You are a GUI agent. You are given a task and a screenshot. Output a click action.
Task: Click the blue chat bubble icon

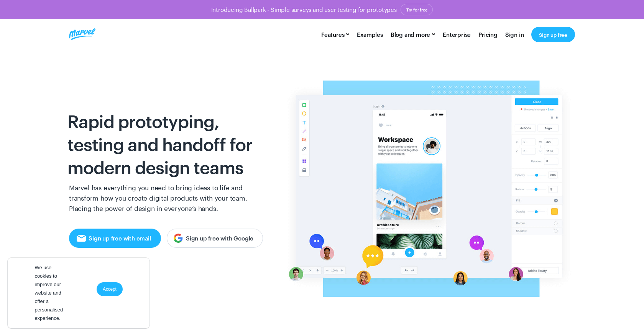coord(317,241)
